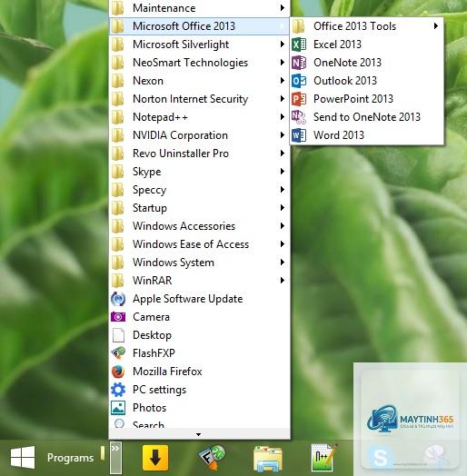The height and width of the screenshot is (476, 467).
Task: Expand the Maintenance submenu arrow
Action: click(283, 8)
